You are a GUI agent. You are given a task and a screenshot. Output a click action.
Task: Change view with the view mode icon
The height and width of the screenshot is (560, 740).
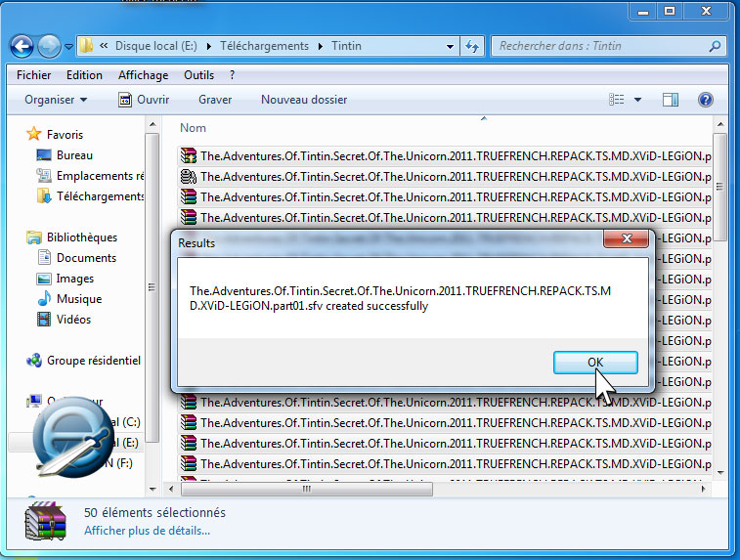click(x=617, y=100)
